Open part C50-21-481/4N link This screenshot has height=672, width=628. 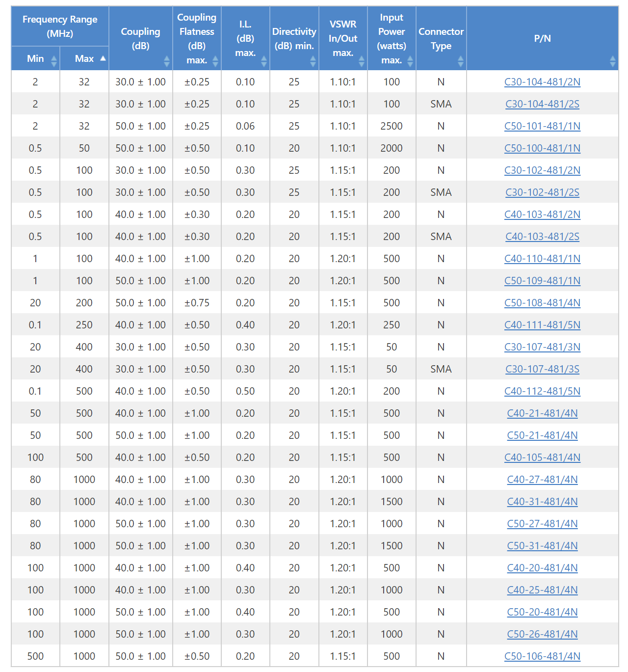coord(542,435)
